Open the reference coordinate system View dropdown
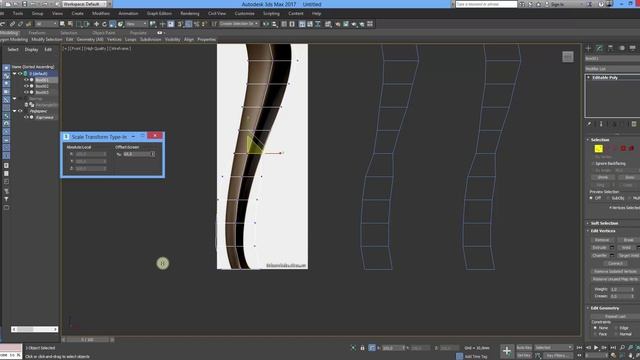The width and height of the screenshot is (640, 360). tap(136, 24)
